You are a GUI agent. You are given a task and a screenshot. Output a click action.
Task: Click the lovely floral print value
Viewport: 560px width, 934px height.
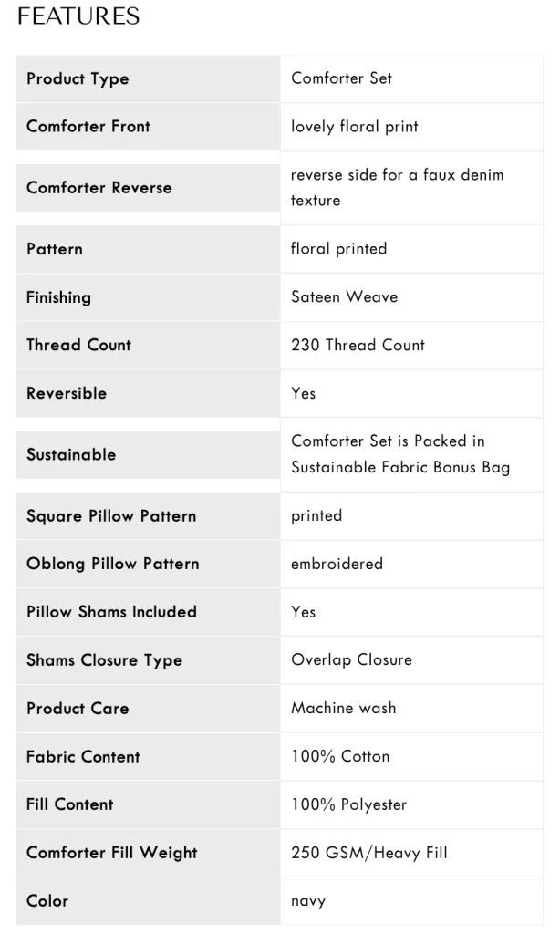pos(355,126)
